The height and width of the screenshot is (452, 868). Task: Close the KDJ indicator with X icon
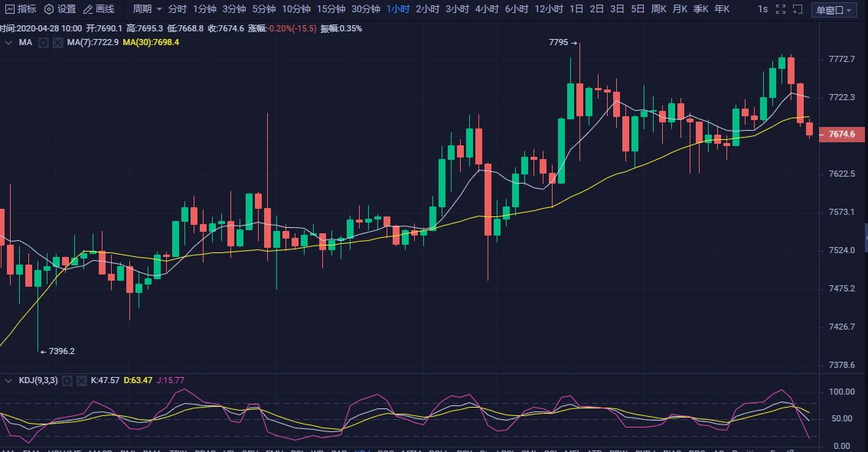pyautogui.click(x=81, y=380)
